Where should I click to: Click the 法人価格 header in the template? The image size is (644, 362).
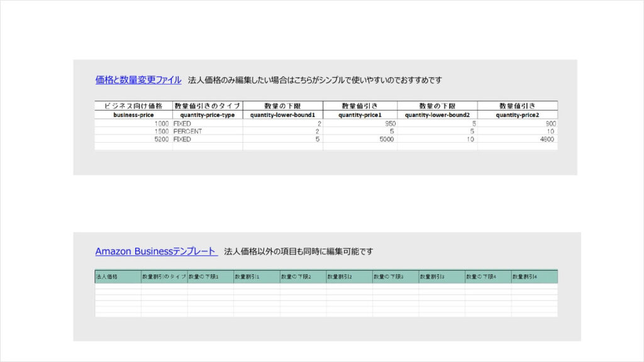coord(118,277)
